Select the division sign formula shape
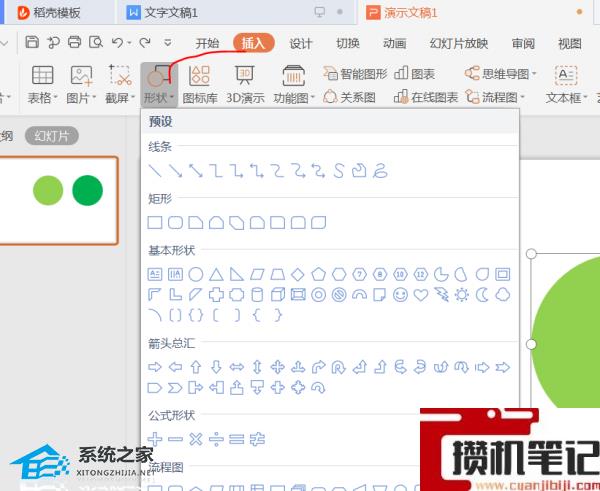 (216, 439)
